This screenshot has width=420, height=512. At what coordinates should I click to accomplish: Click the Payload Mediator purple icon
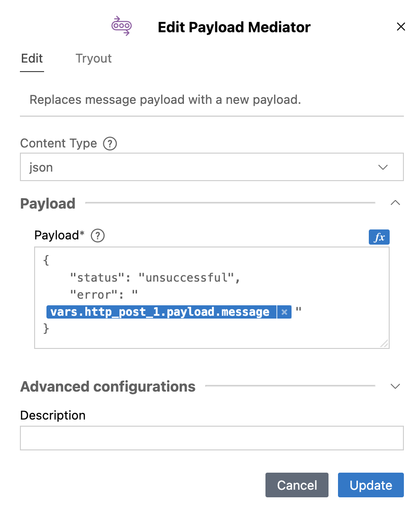(121, 26)
